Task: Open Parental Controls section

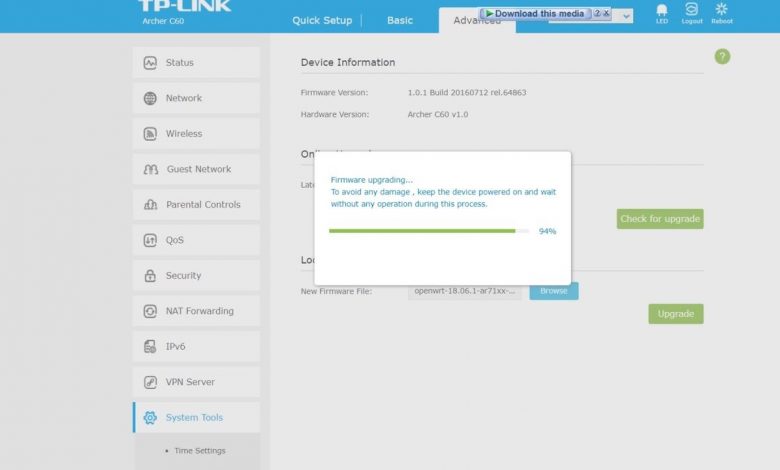Action: (196, 204)
